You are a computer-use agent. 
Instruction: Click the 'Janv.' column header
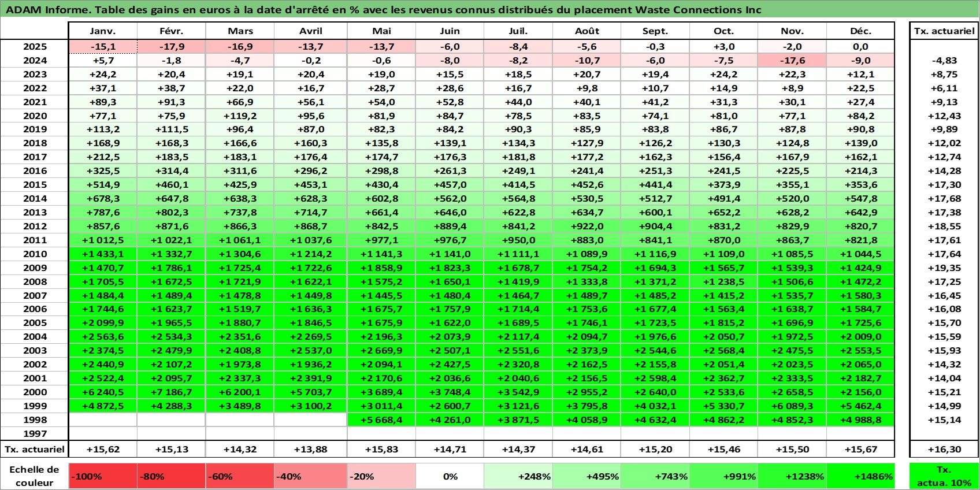[x=103, y=31]
